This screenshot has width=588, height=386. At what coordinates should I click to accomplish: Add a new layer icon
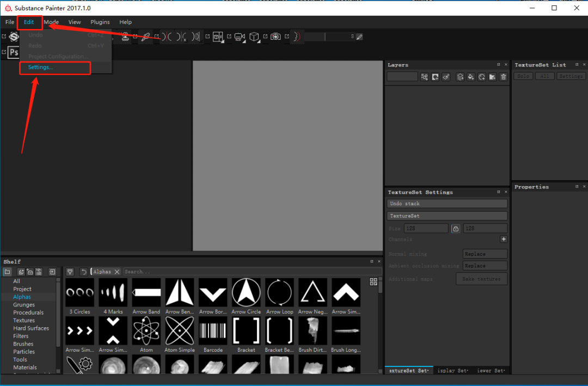click(460, 77)
